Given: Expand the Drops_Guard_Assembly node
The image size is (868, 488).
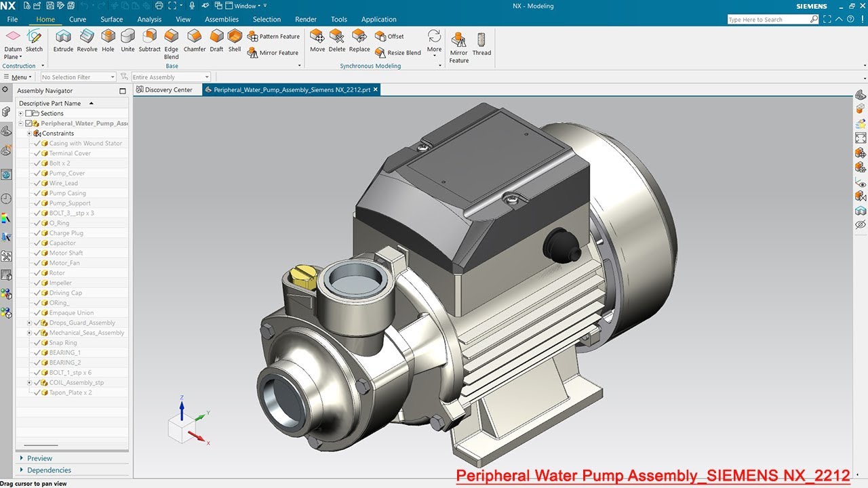Looking at the screenshot, I should 29,323.
